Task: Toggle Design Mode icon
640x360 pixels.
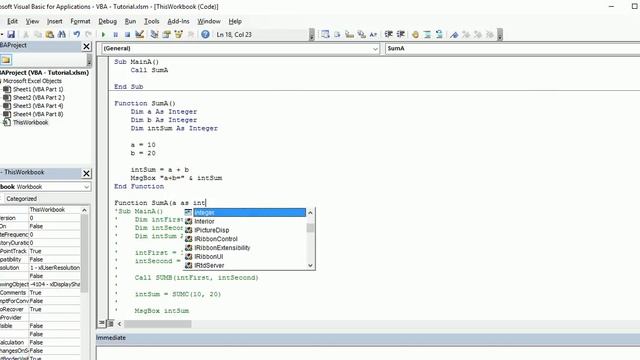Action: click(140, 35)
